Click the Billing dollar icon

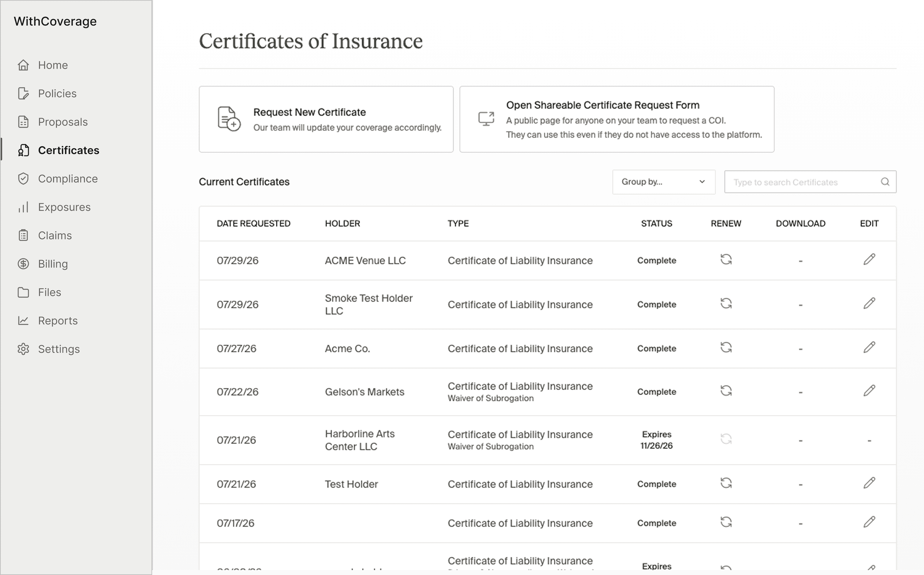(23, 264)
